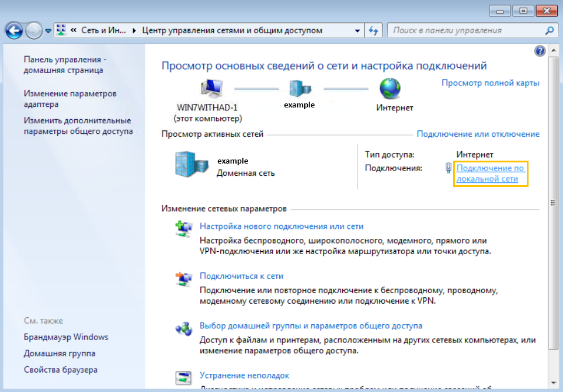Expand the address bar history dropdown
The height and width of the screenshot is (392, 563).
pyautogui.click(x=358, y=30)
